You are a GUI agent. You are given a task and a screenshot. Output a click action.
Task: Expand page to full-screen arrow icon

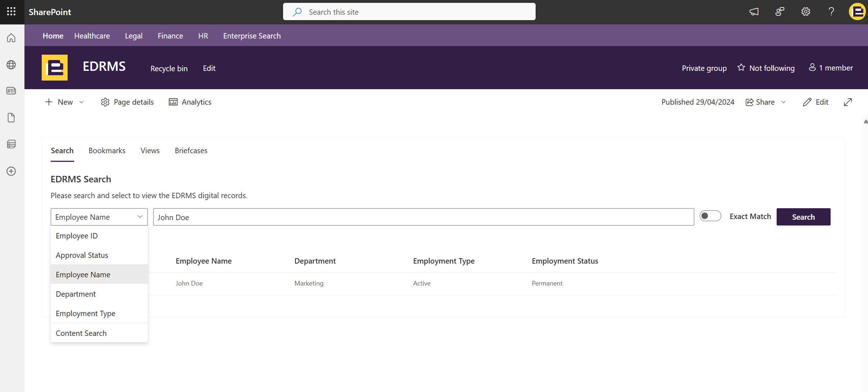pyautogui.click(x=848, y=102)
